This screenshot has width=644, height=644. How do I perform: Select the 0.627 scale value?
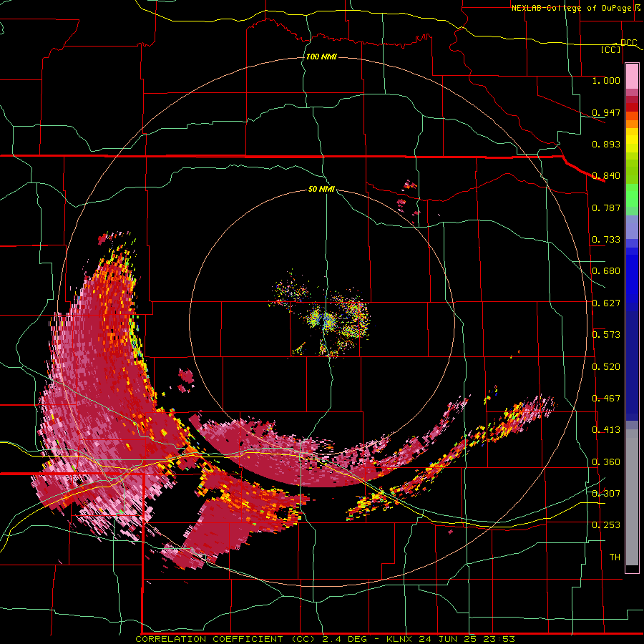[606, 303]
